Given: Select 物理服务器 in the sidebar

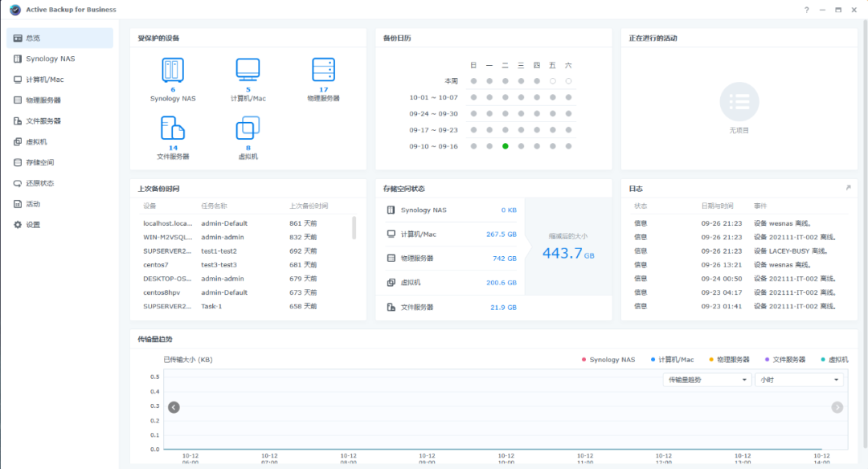Looking at the screenshot, I should pos(59,100).
